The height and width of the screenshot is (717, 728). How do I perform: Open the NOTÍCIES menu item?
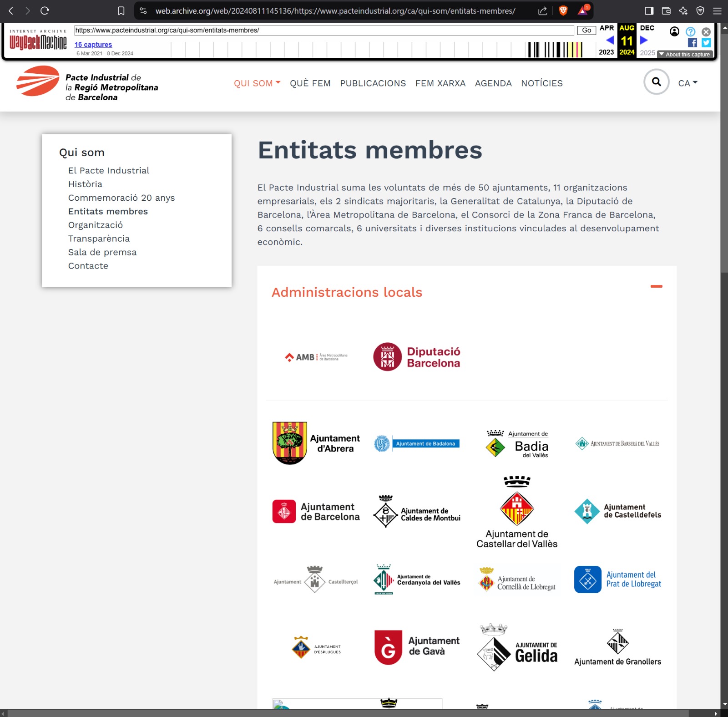click(542, 83)
